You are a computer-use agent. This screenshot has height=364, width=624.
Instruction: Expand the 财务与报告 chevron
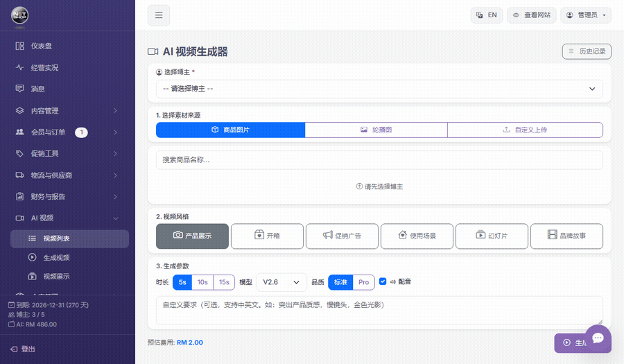[x=115, y=196]
